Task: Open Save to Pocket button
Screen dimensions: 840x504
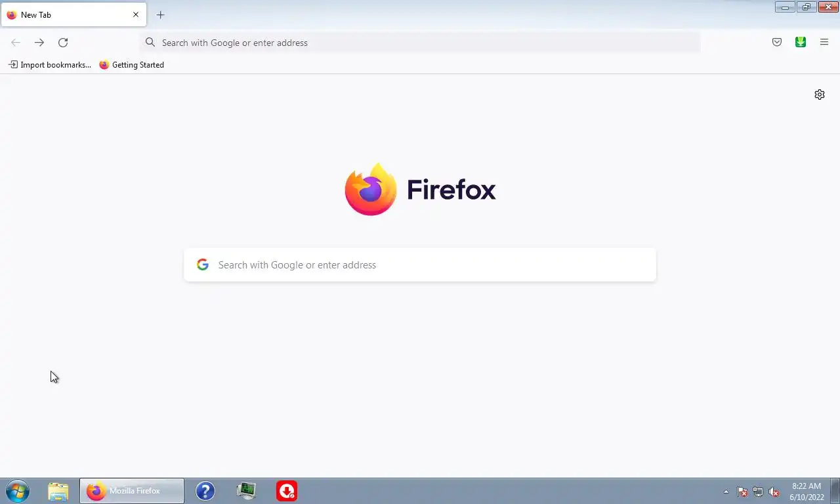Action: pyautogui.click(x=777, y=43)
